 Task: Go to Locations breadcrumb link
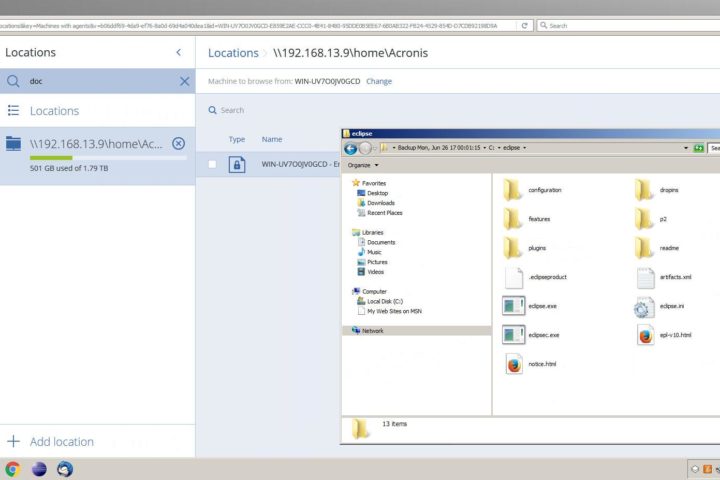[233, 53]
